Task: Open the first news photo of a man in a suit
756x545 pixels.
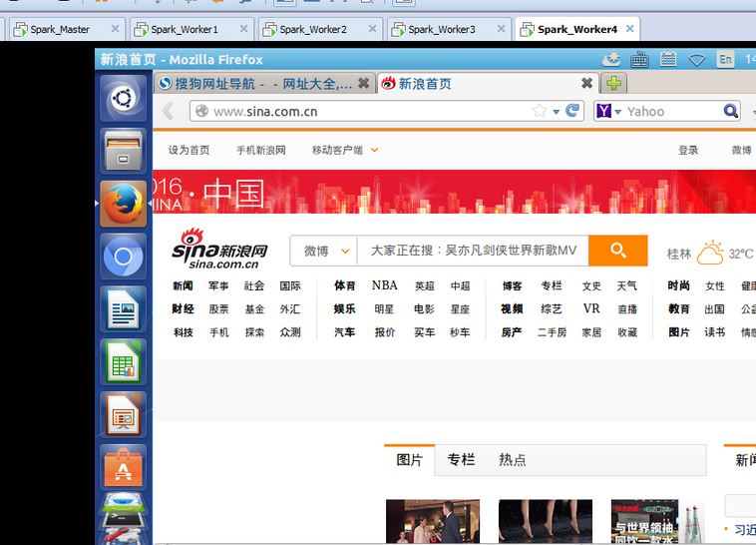Action: (x=433, y=522)
